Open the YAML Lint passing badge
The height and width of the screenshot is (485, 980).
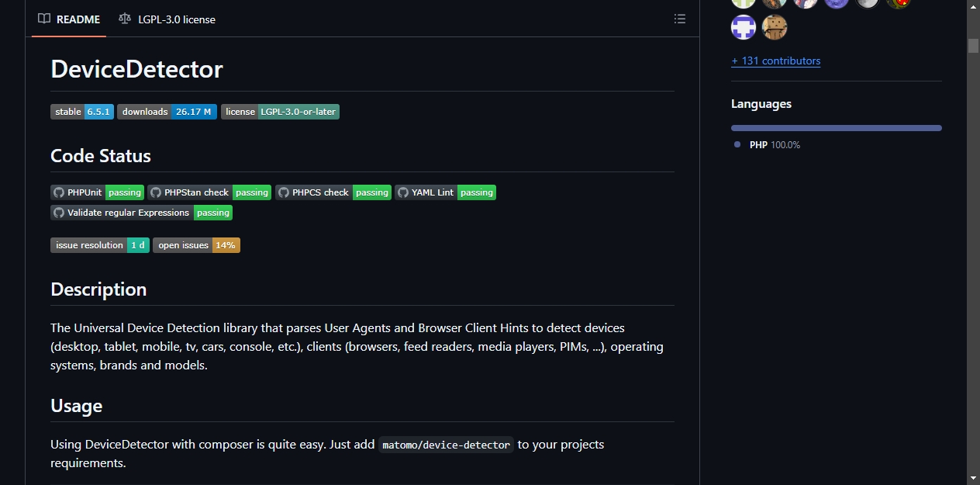[x=445, y=192]
